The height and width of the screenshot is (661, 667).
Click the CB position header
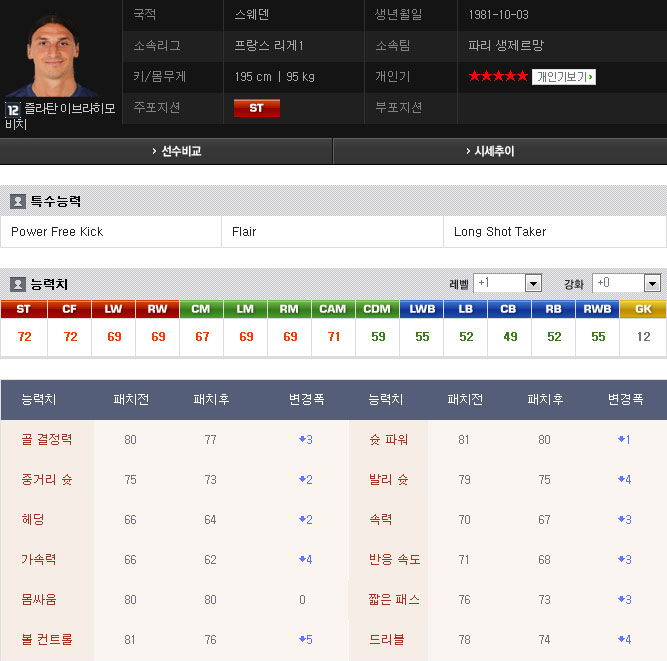[x=510, y=309]
